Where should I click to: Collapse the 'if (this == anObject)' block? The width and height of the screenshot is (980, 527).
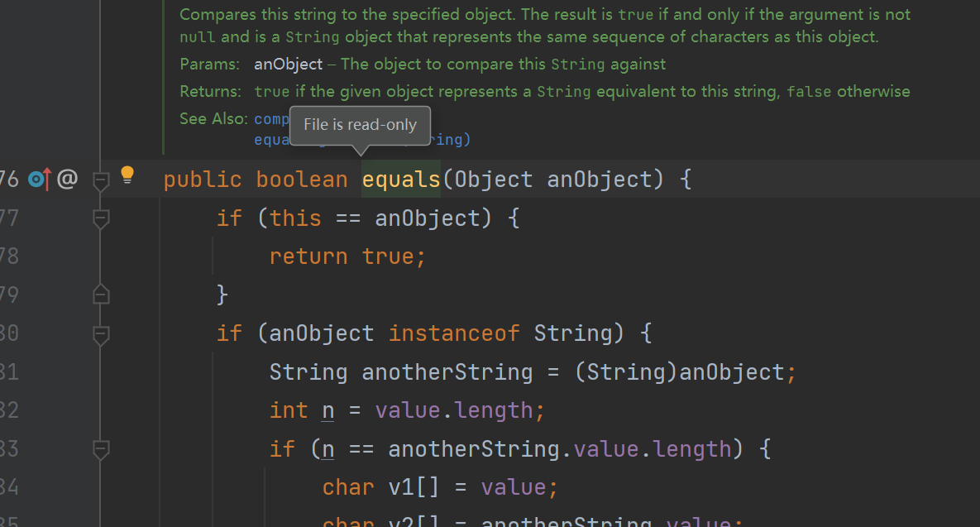pos(101,218)
